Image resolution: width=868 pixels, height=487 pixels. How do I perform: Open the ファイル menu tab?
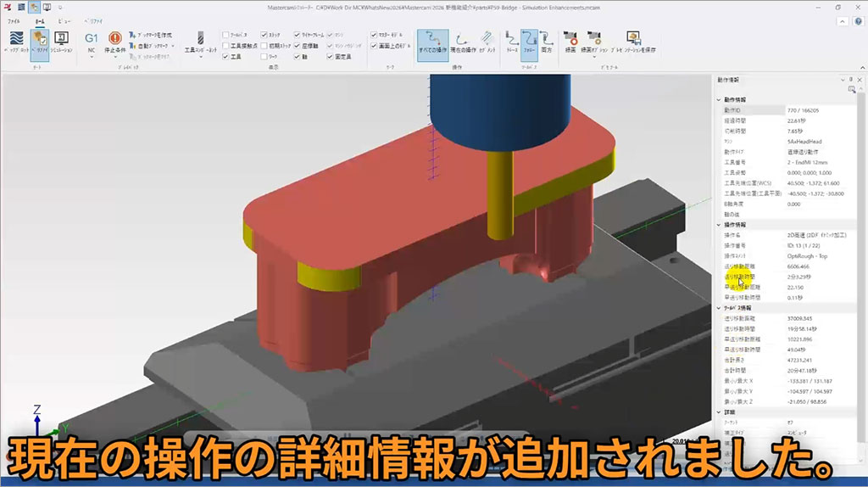(x=14, y=20)
